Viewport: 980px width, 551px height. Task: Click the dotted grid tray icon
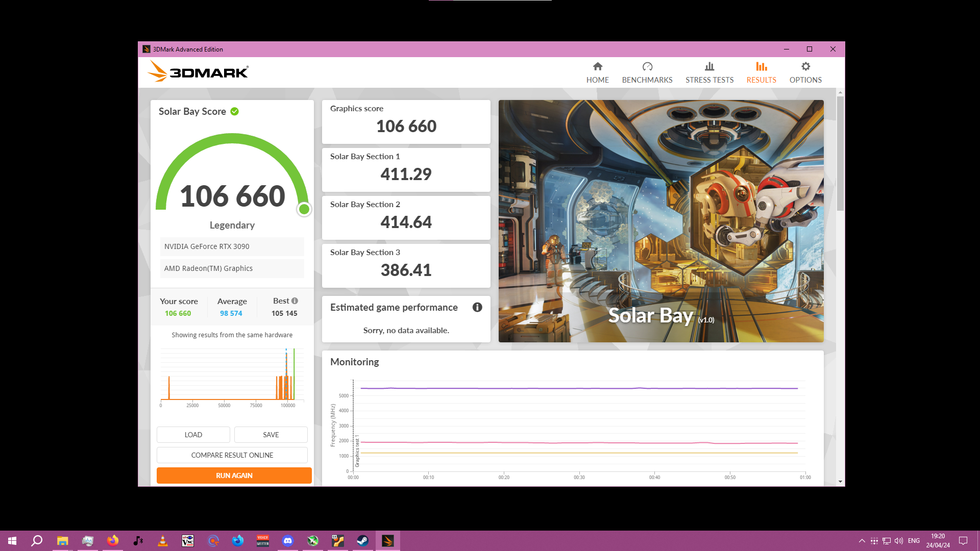(874, 541)
